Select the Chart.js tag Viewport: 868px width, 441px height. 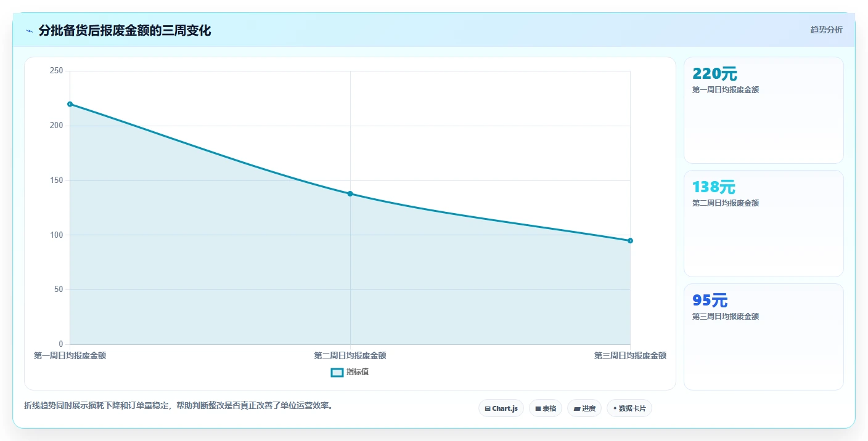pos(501,408)
